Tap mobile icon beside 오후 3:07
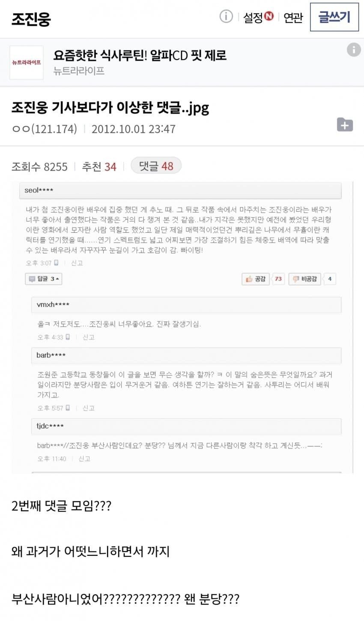The image size is (364, 621). [56, 263]
